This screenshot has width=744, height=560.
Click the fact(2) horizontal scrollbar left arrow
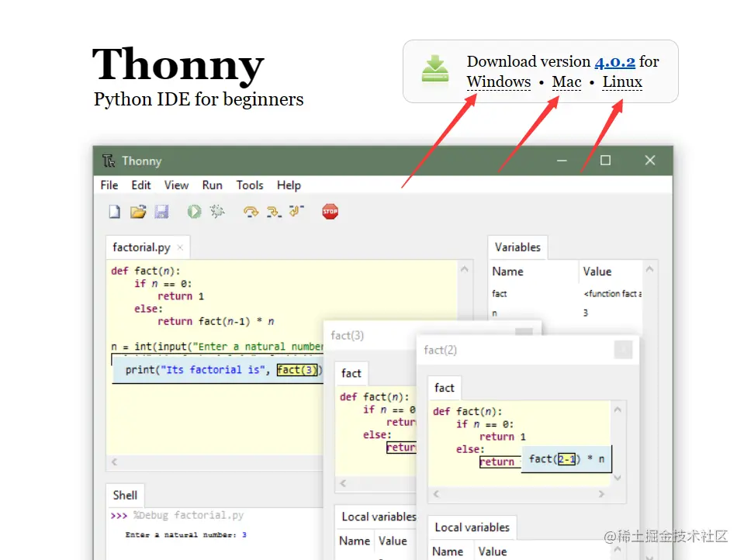pyautogui.click(x=437, y=494)
